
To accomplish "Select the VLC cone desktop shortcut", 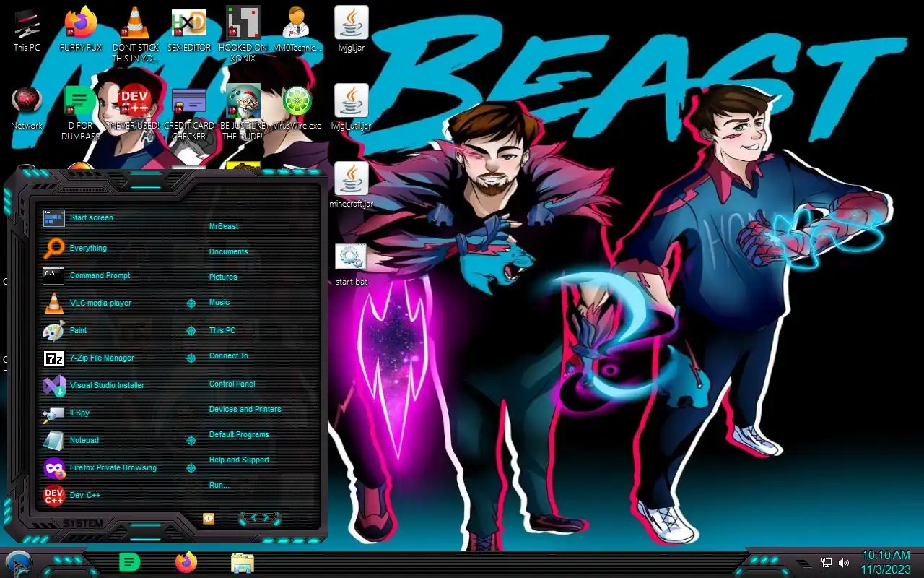I will (135, 34).
